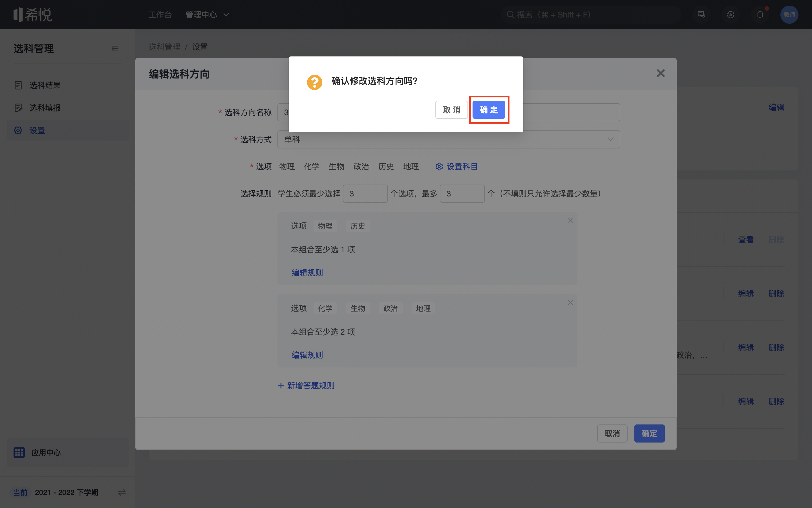Click the gear icon next to 设置科目
The image size is (812, 508).
(x=439, y=167)
